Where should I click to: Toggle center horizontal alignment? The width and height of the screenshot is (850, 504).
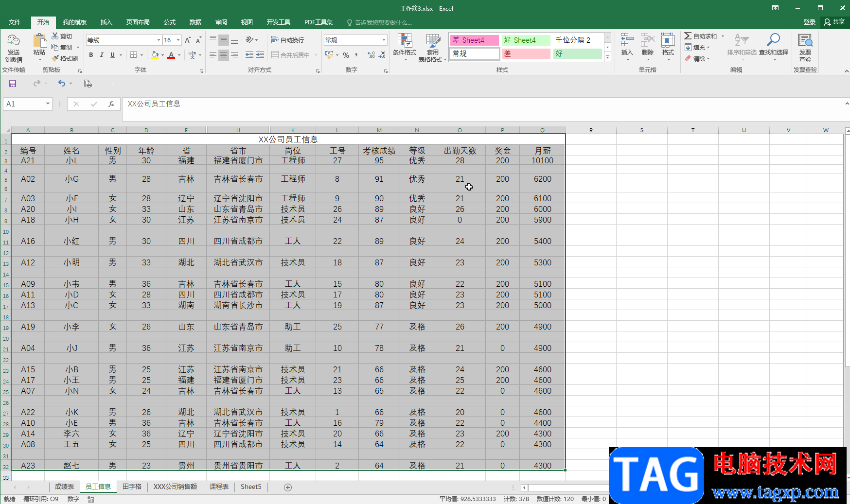point(224,55)
